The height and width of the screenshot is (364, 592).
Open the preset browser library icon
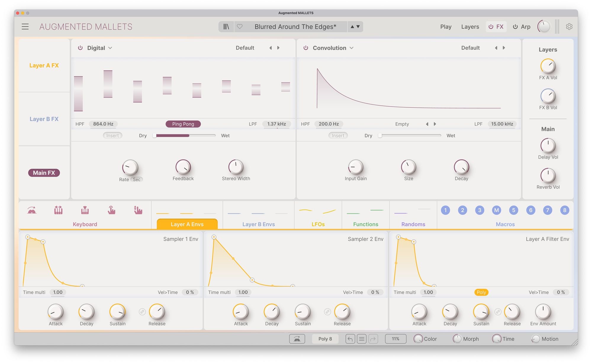tap(226, 27)
